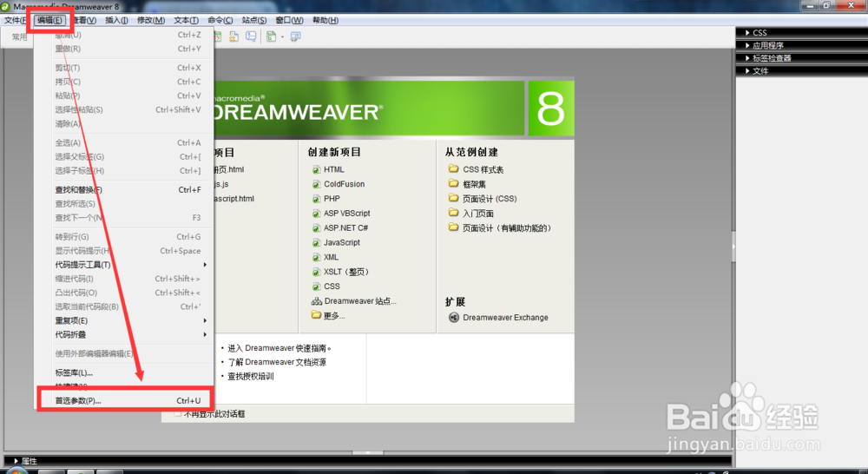Click the CSS 样式表 folder icon
Viewport: 868px width, 474px height.
point(453,168)
